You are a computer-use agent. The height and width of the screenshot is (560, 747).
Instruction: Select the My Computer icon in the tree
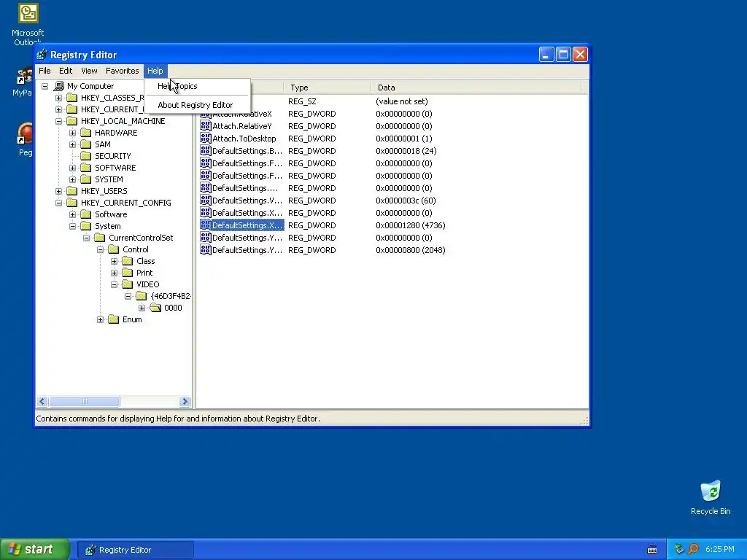pos(58,86)
